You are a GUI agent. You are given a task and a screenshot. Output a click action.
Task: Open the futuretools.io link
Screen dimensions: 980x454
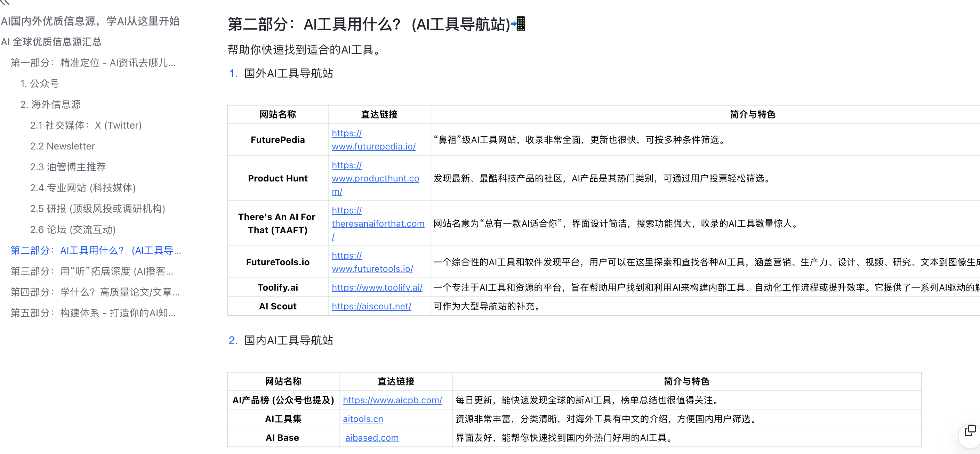click(x=372, y=269)
